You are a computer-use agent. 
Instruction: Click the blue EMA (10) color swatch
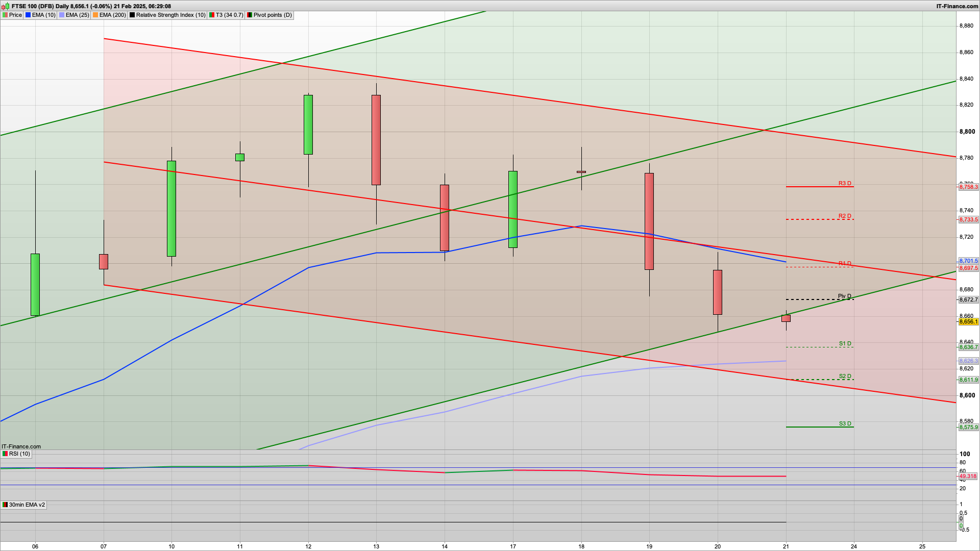[28, 15]
